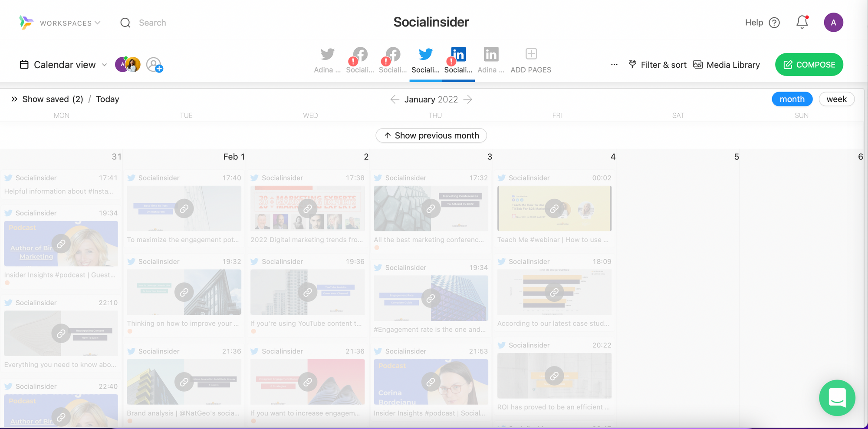The height and width of the screenshot is (429, 868).
Task: Open the Teach Me #webinar post thumbnail
Action: click(x=554, y=208)
